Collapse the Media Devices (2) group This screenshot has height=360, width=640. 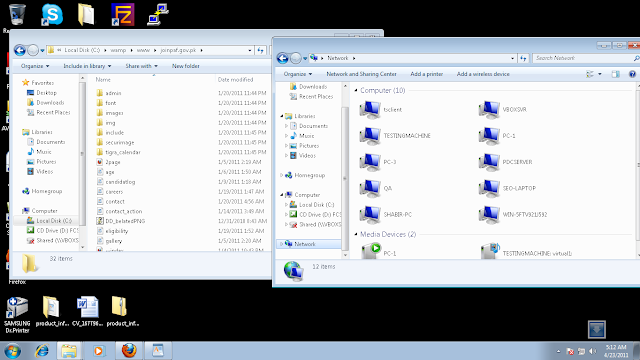click(x=356, y=234)
